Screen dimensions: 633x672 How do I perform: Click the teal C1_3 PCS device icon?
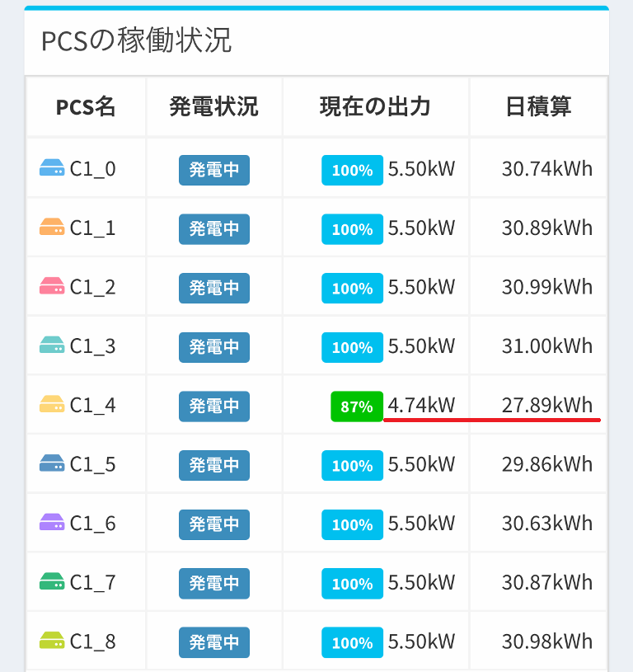point(52,346)
